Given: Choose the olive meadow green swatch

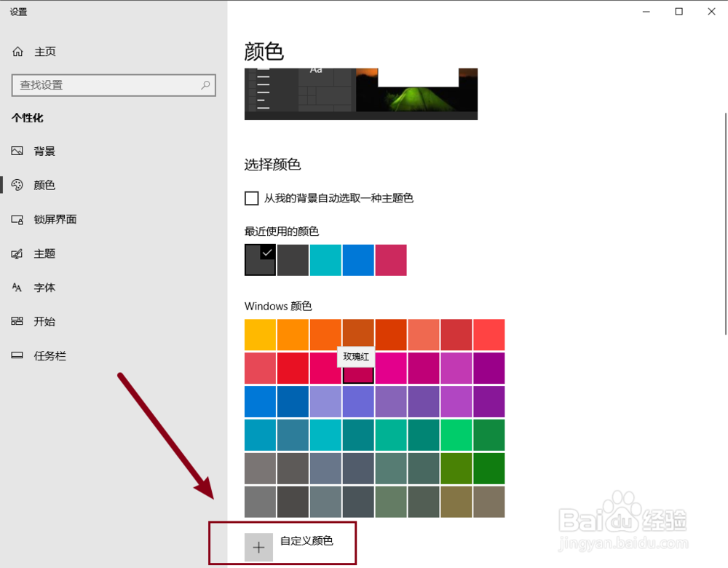Looking at the screenshot, I should [456, 468].
